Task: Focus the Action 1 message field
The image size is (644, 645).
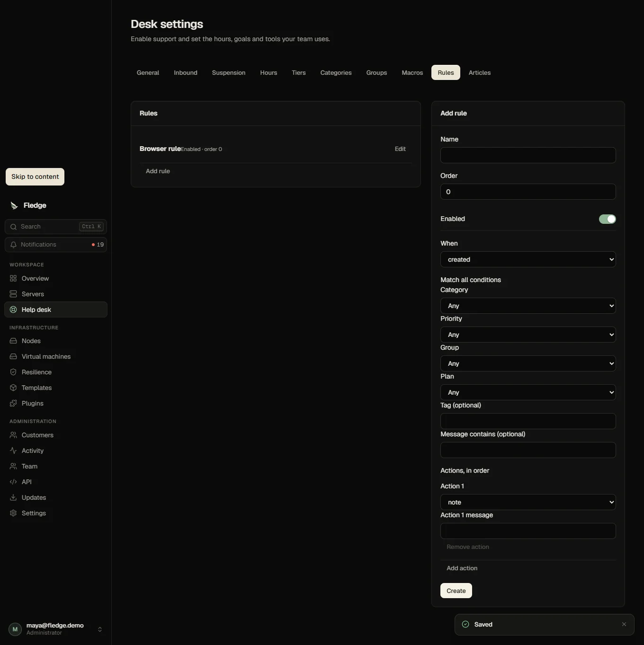Action: (x=528, y=531)
